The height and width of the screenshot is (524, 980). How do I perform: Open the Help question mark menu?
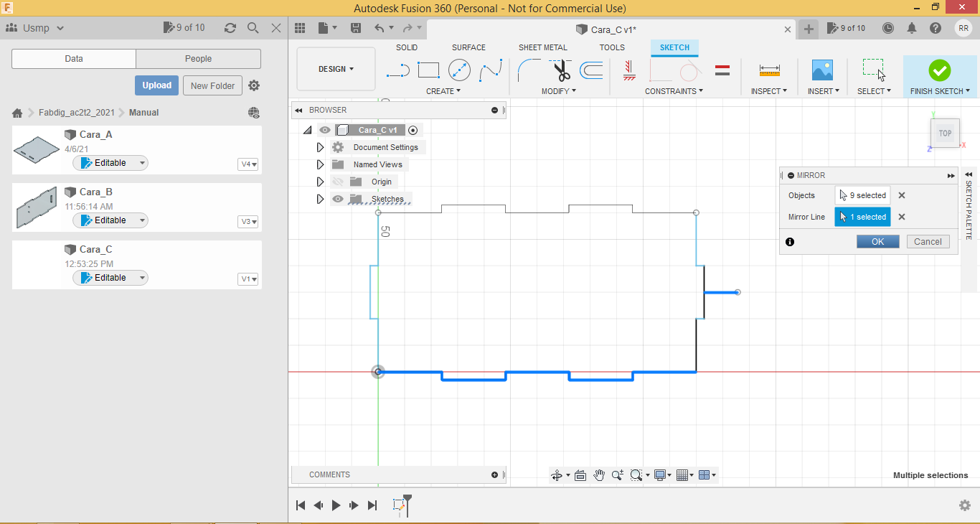[936, 28]
